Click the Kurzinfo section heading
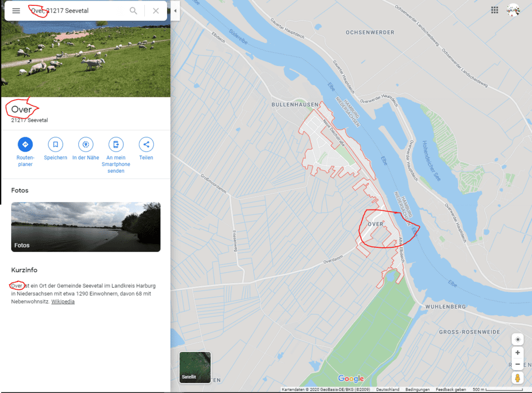The width and height of the screenshot is (532, 393). point(24,270)
